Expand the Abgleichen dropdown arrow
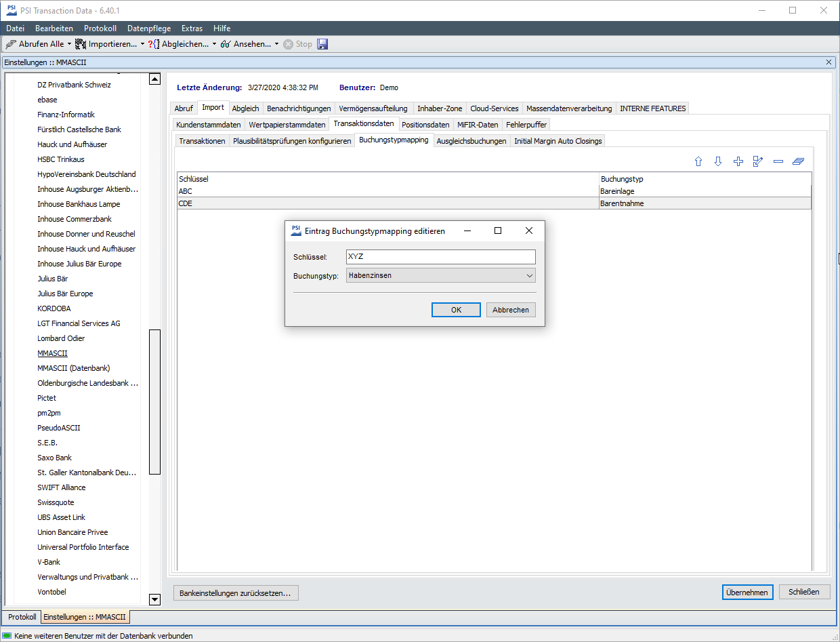 (214, 44)
